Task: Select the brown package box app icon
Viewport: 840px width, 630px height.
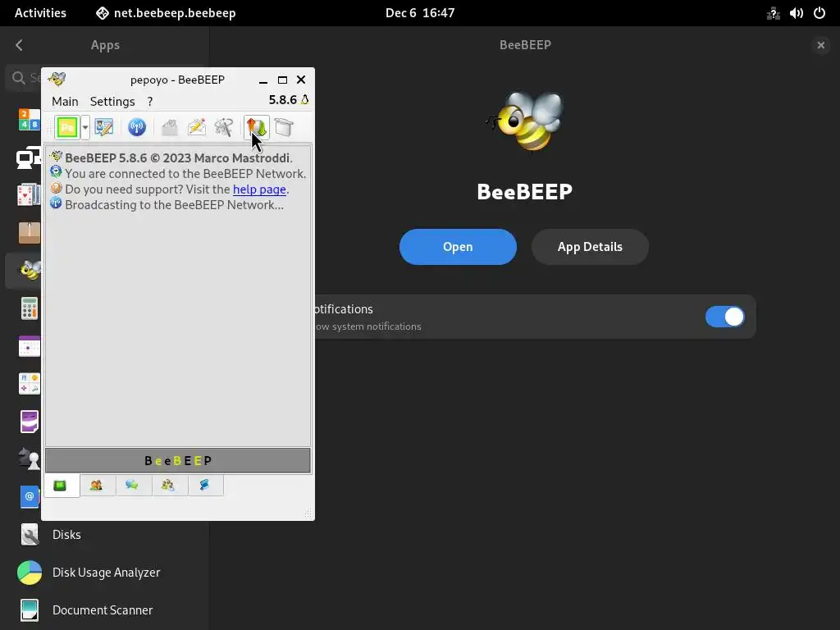Action: (x=29, y=232)
